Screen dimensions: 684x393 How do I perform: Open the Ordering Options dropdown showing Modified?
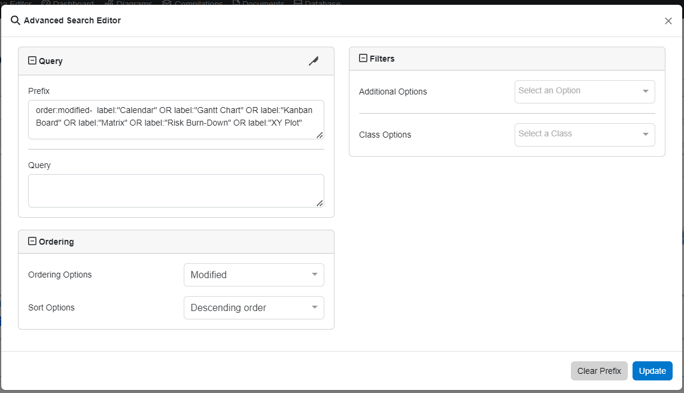tap(254, 275)
